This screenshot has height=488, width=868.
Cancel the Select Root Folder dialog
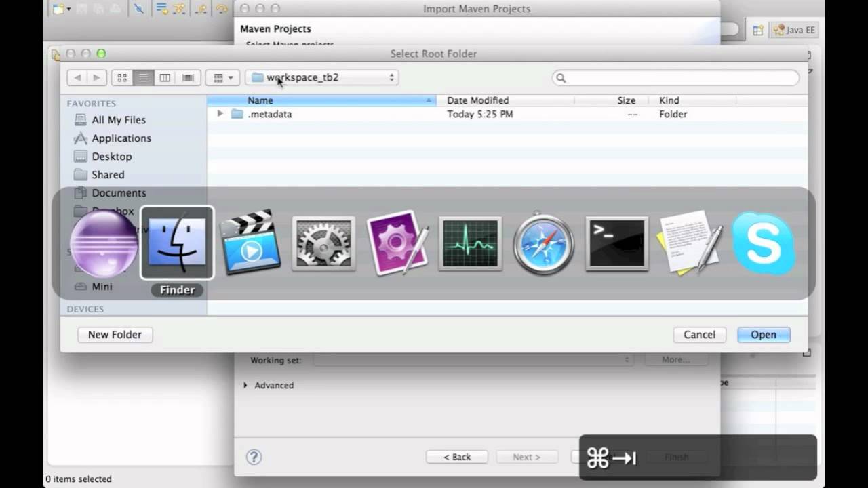point(699,335)
